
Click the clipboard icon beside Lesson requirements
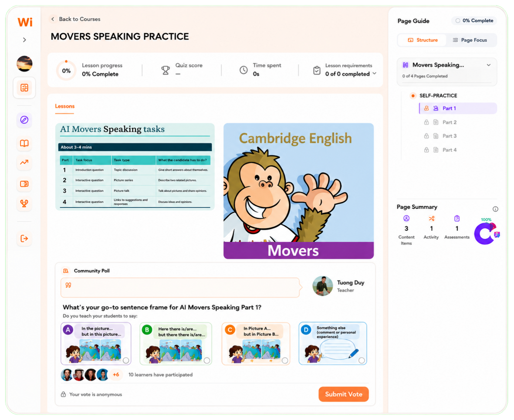tap(317, 70)
